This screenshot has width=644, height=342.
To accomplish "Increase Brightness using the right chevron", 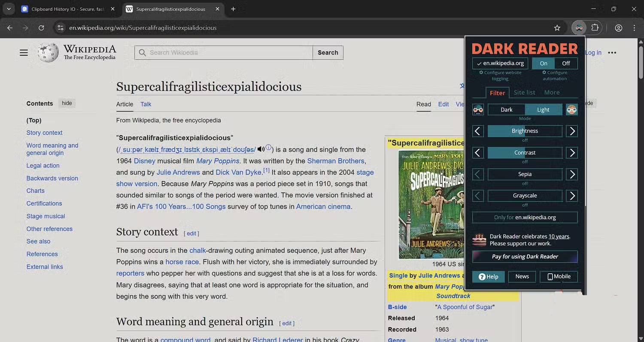I will coord(571,131).
